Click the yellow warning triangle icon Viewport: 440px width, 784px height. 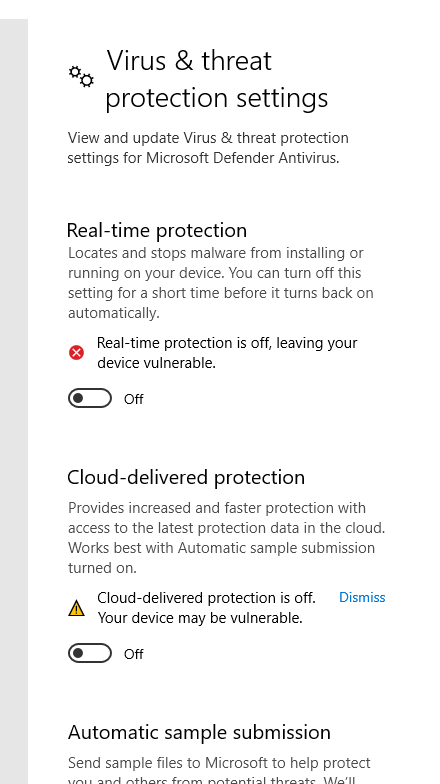76,608
